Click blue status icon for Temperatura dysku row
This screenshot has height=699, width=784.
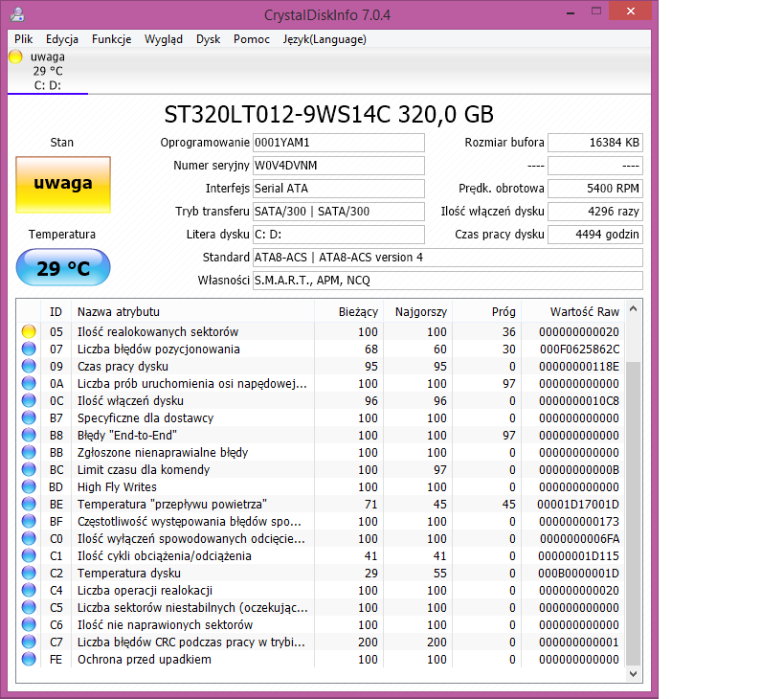click(x=29, y=573)
